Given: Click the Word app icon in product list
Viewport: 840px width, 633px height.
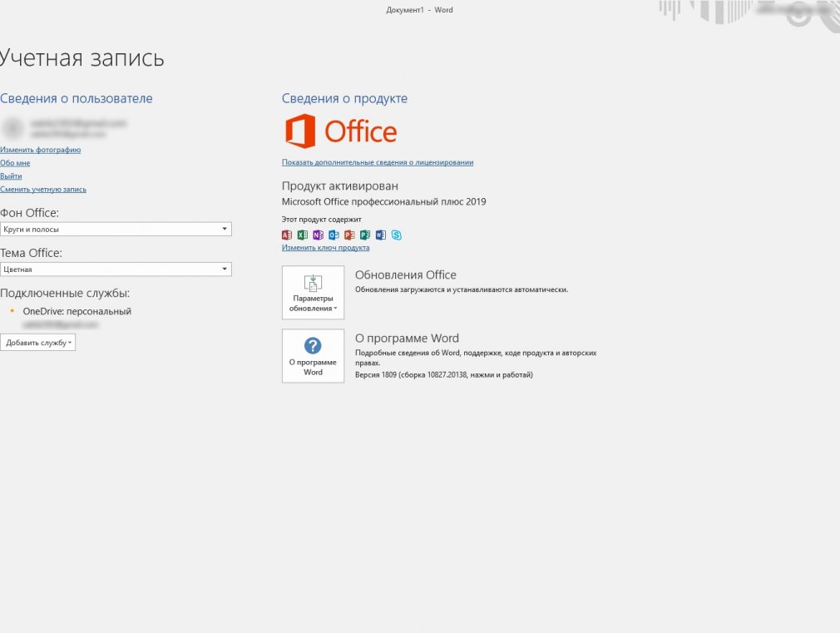Looking at the screenshot, I should tap(380, 235).
